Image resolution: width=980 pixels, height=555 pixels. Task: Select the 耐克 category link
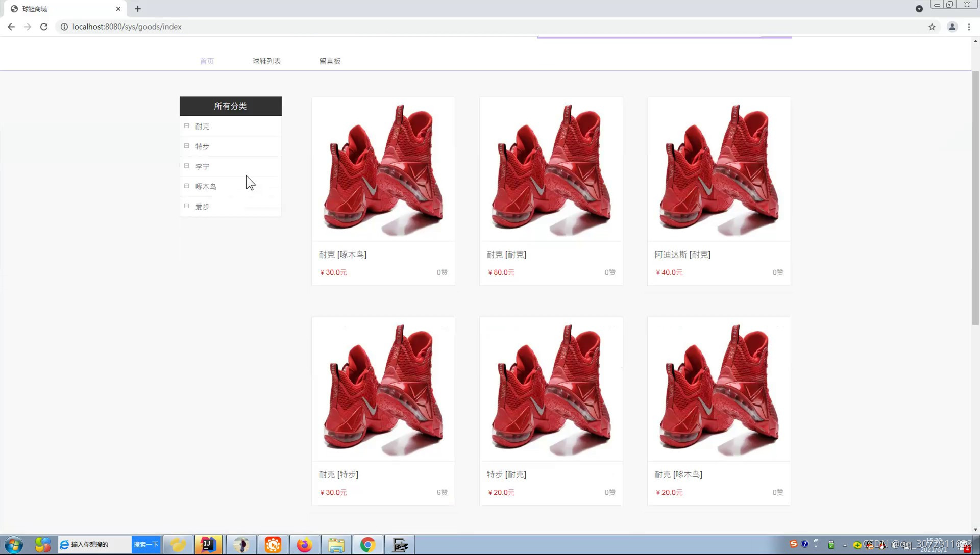pos(202,127)
